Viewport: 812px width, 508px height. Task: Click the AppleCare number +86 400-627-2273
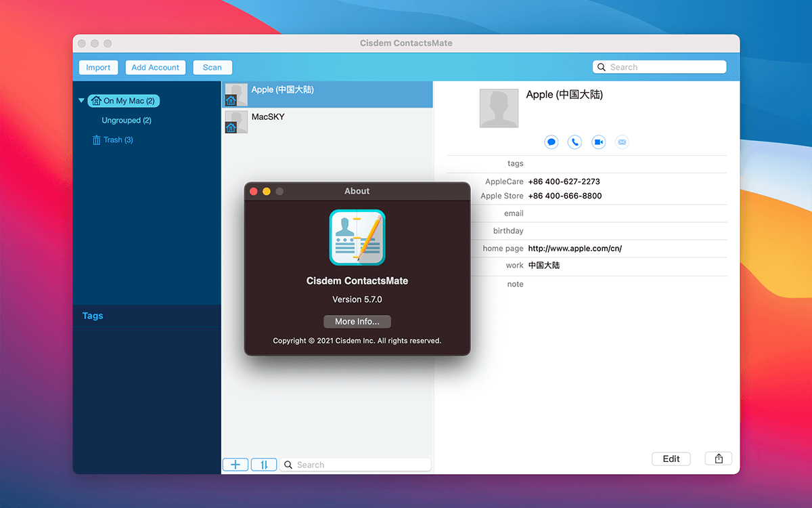[564, 182]
